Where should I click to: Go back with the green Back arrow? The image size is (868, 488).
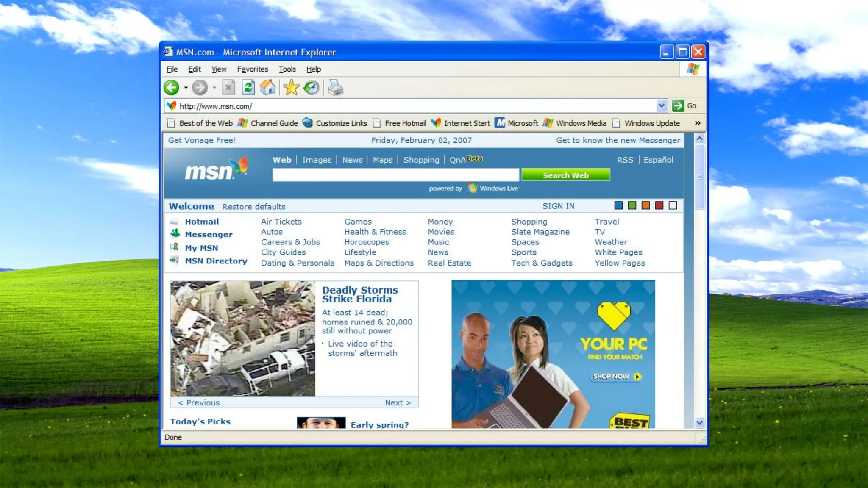tap(171, 88)
